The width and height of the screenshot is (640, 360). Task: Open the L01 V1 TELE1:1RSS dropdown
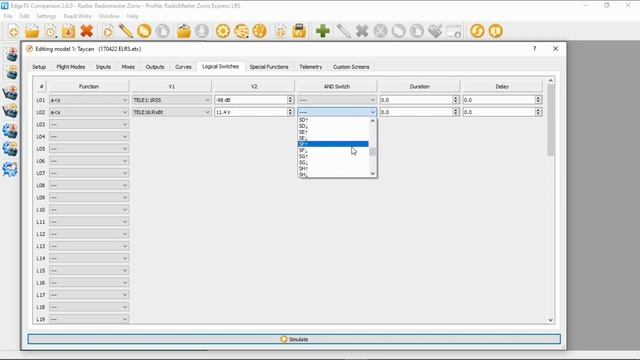click(x=171, y=100)
